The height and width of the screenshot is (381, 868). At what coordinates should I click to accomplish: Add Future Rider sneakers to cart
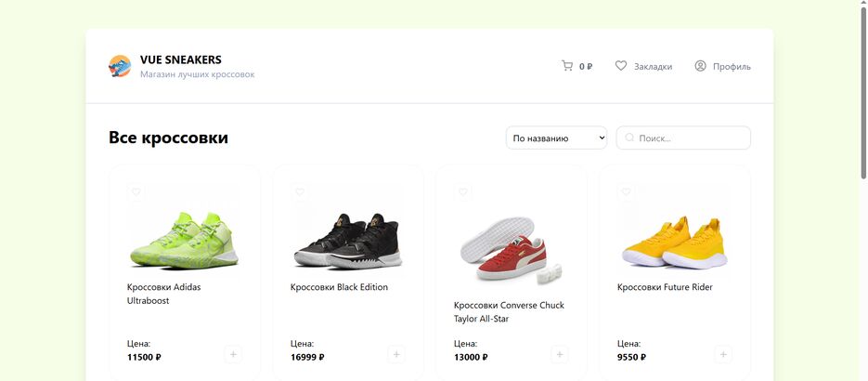click(723, 354)
